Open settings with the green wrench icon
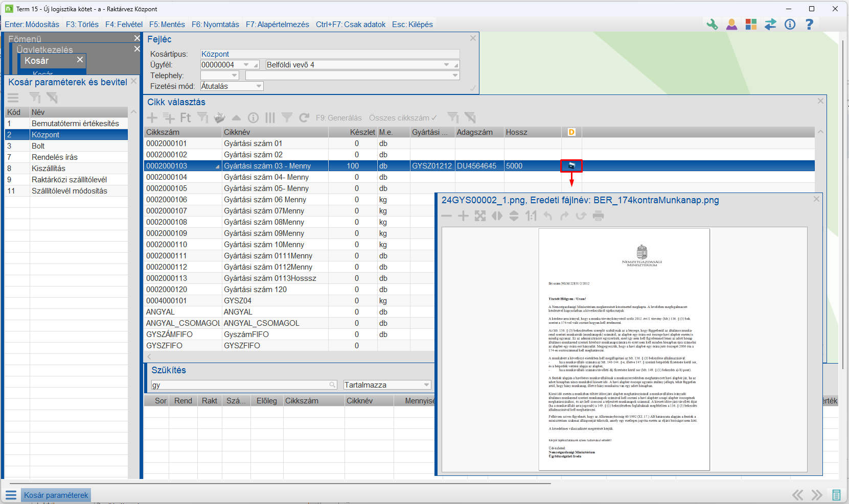The height and width of the screenshot is (504, 849). 712,25
